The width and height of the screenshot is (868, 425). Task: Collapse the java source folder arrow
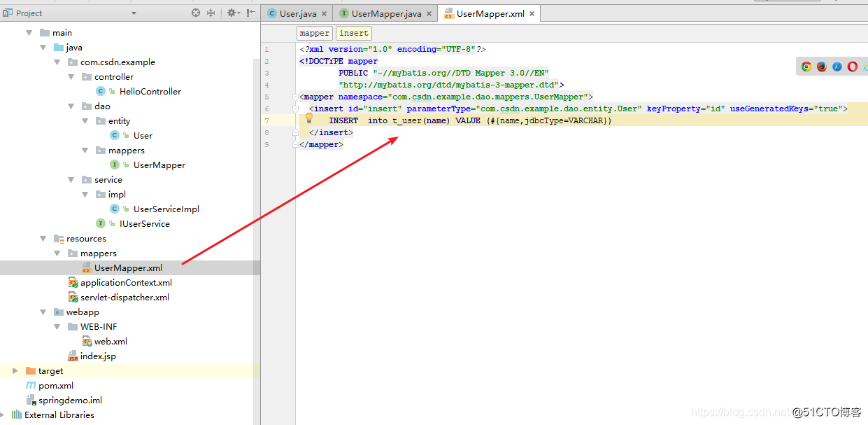43,48
